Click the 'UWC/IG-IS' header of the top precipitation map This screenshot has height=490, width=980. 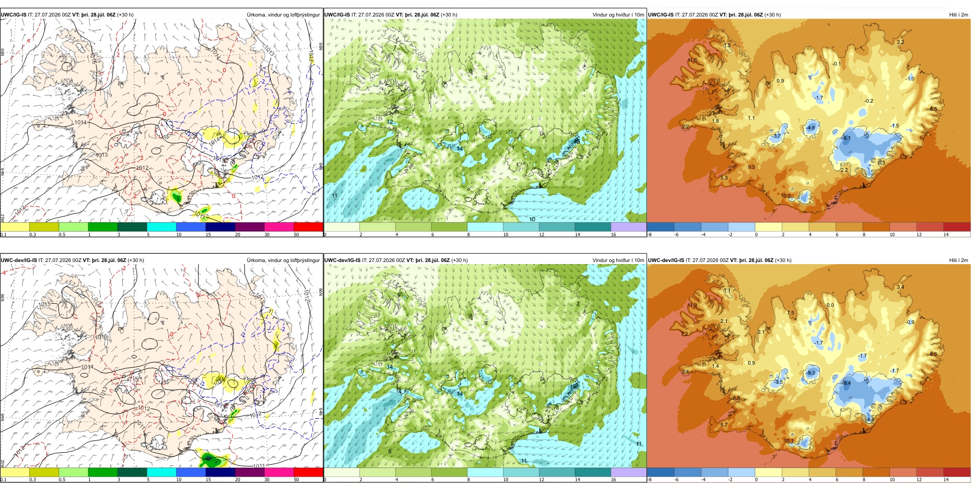coord(13,15)
